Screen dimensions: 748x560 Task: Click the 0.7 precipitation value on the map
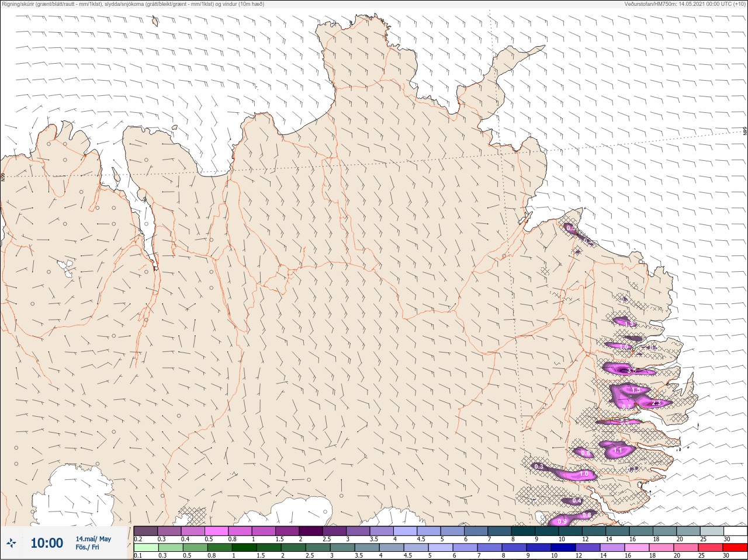click(626, 406)
